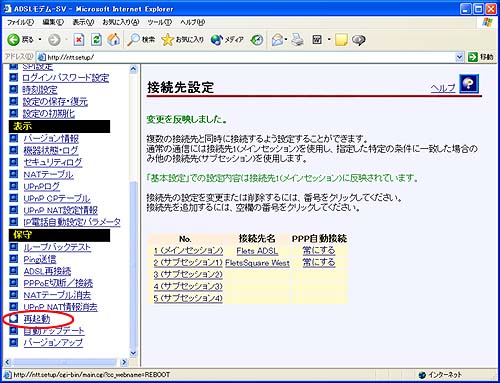The width and height of the screenshot is (500, 383).
Task: Open the ファイル (File) menu
Action: point(21,22)
